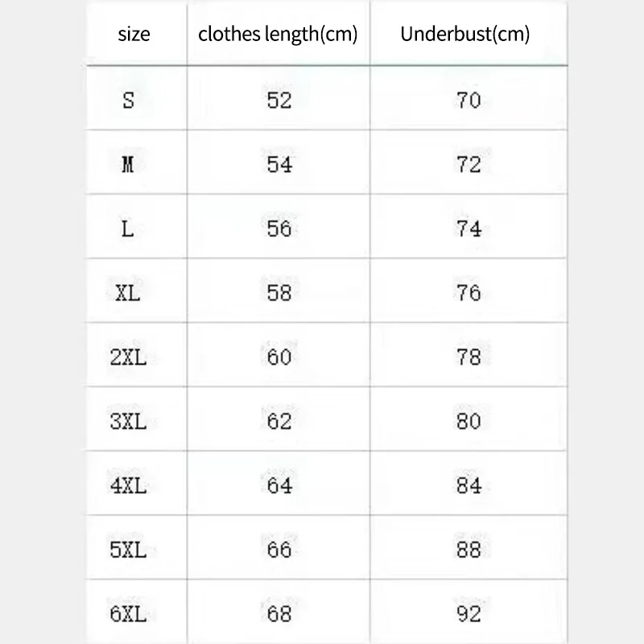Select clothes length value 68

tap(279, 614)
